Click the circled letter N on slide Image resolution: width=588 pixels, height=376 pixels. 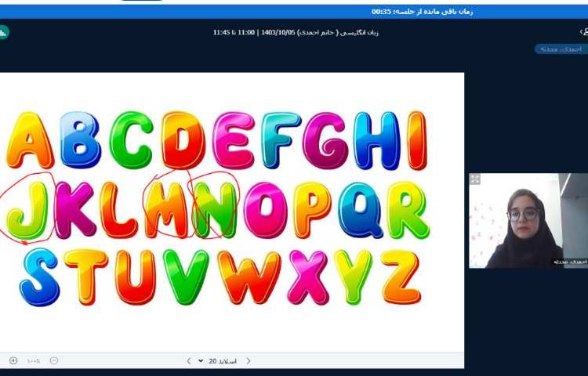coord(215,209)
